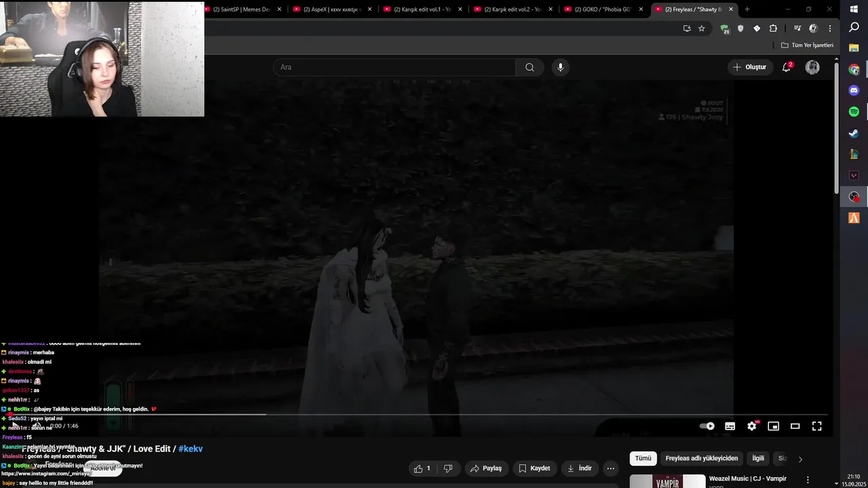Viewport: 868px width, 488px height.
Task: Enable the miniplayer mode
Action: tap(773, 426)
